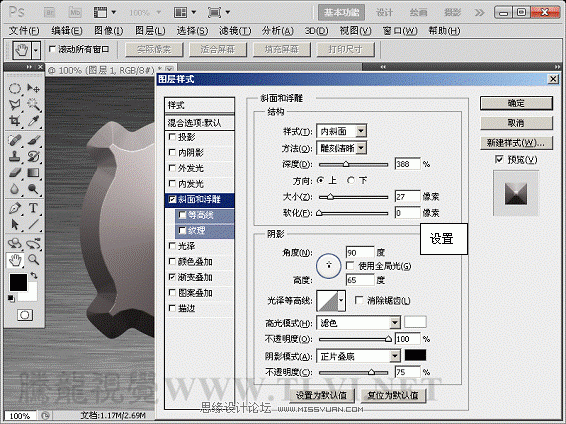Click the 大小 size value field
This screenshot has width=566, height=424.
408,197
